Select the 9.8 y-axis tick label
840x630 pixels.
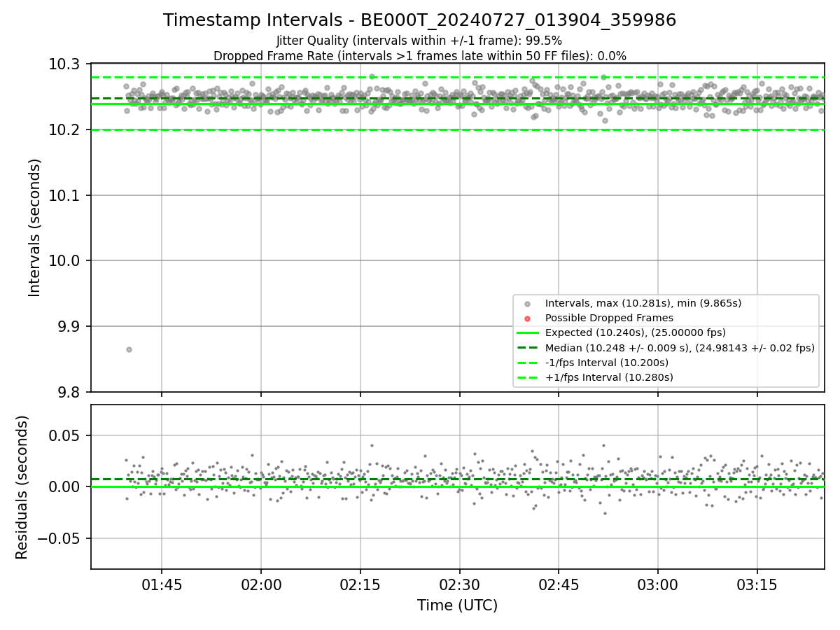point(70,392)
